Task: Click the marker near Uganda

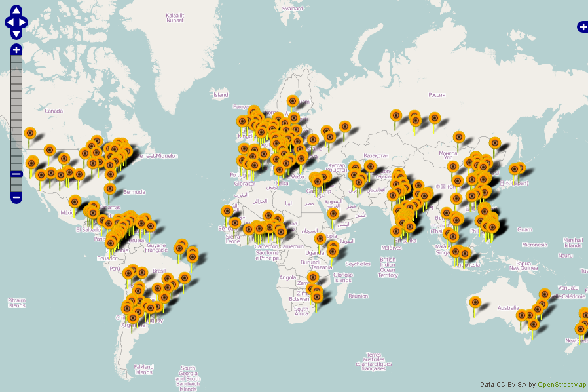Action: pos(320,239)
